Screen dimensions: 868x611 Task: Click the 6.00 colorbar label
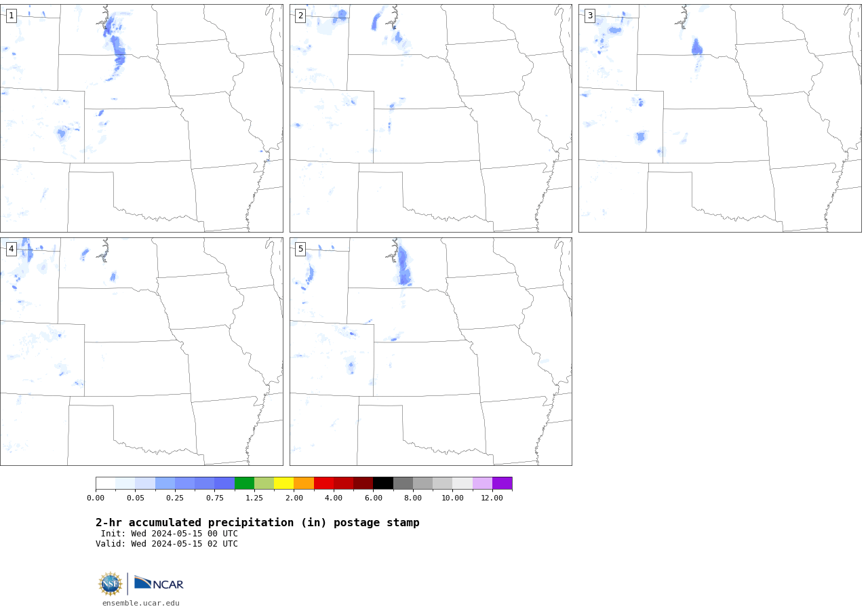[373, 498]
